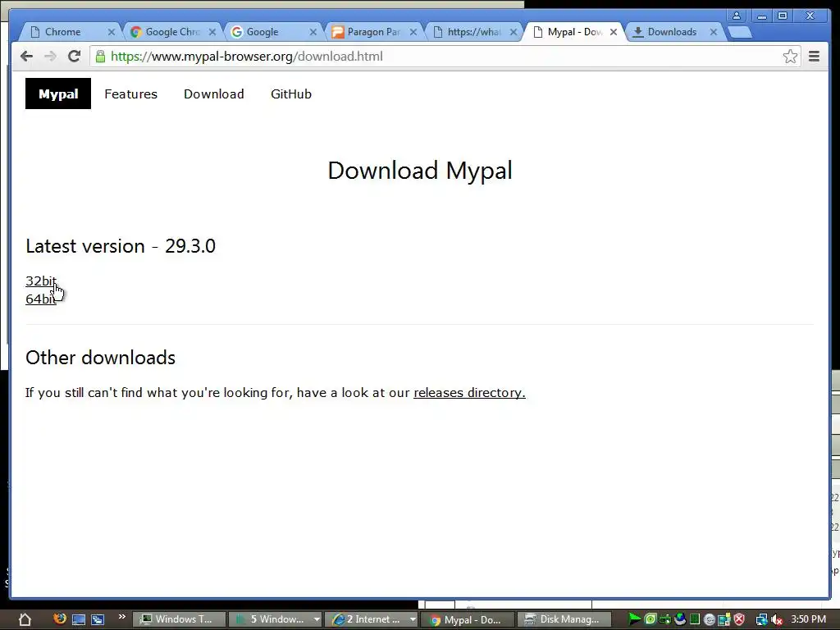This screenshot has width=840, height=630.
Task: Expand the 5 Windows group dropdown arrow
Action: 317,620
